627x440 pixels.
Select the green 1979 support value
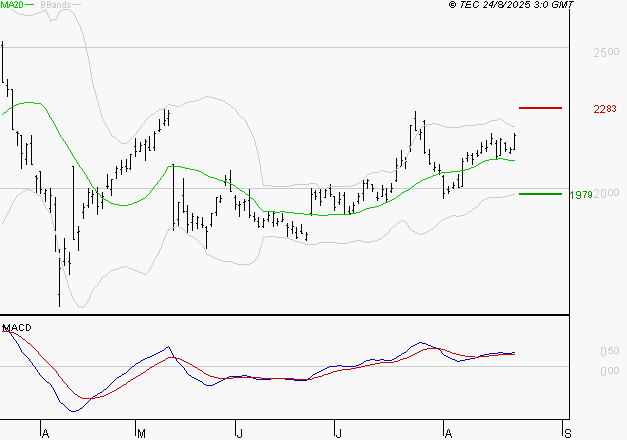581,194
